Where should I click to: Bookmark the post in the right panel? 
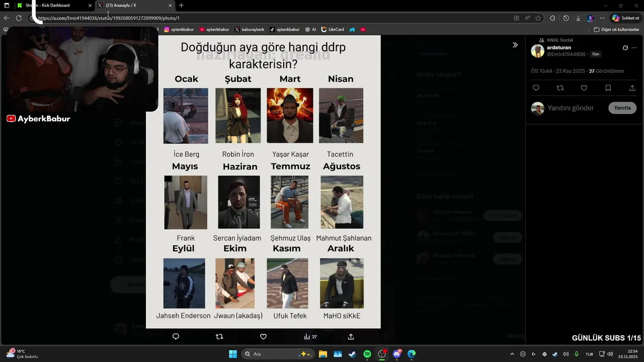pyautogui.click(x=608, y=88)
